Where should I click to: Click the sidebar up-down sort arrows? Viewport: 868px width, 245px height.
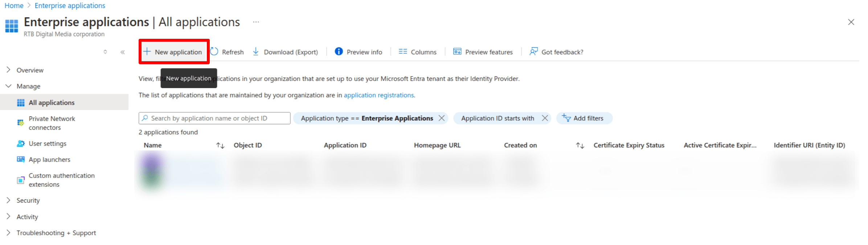[105, 52]
